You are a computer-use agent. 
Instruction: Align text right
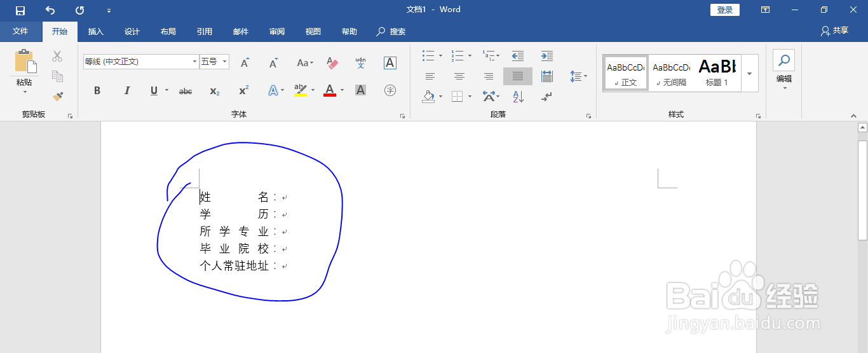coord(489,77)
